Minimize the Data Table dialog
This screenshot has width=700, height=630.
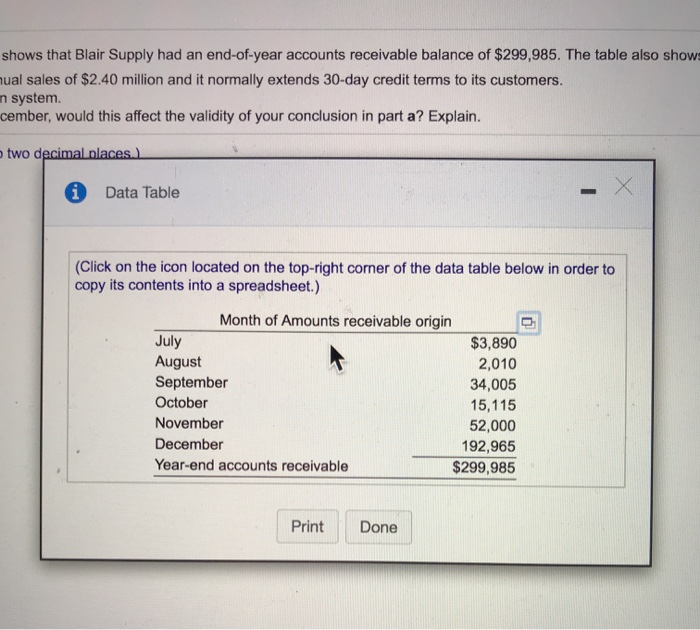[588, 192]
